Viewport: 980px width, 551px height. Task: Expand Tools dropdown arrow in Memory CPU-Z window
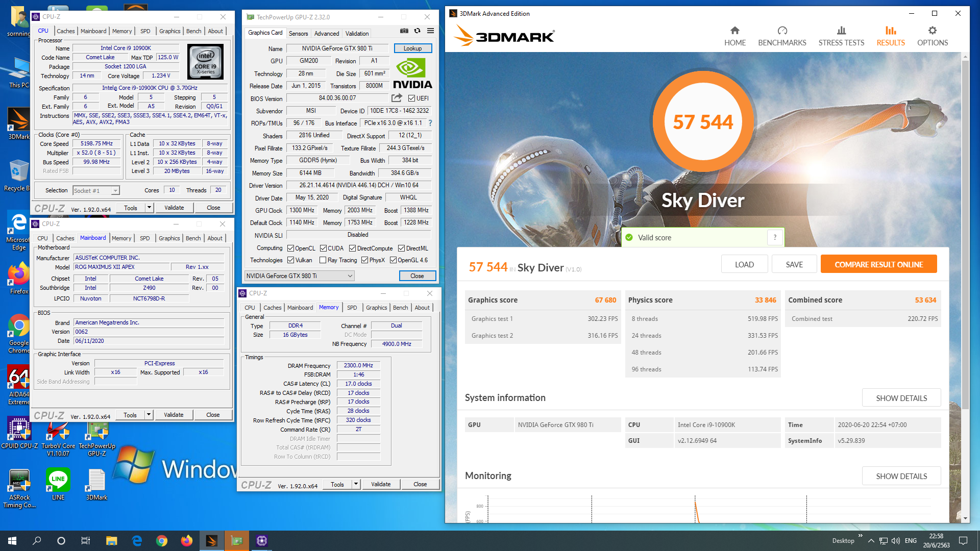356,484
